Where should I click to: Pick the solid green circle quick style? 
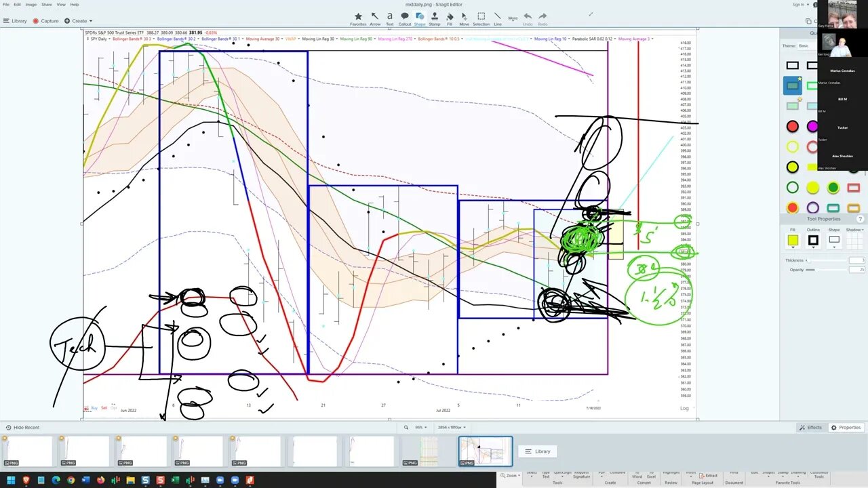[833, 188]
